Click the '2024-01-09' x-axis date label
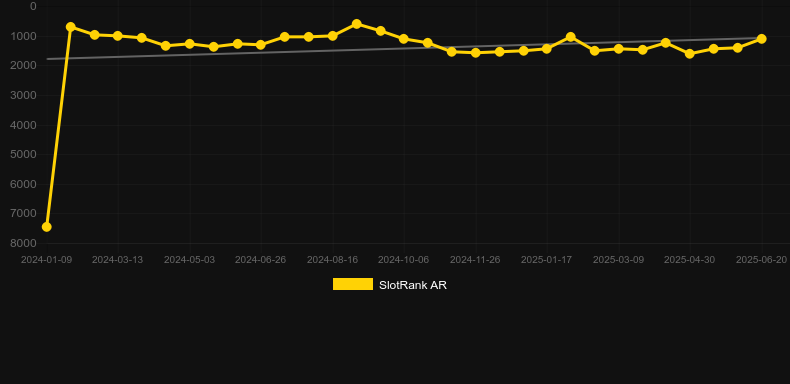 46,260
